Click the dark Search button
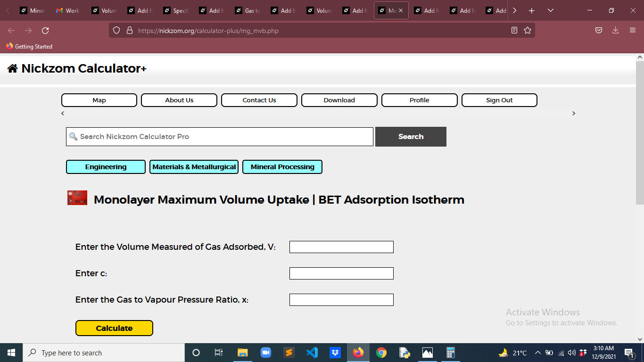Image resolution: width=644 pixels, height=362 pixels. [x=411, y=137]
